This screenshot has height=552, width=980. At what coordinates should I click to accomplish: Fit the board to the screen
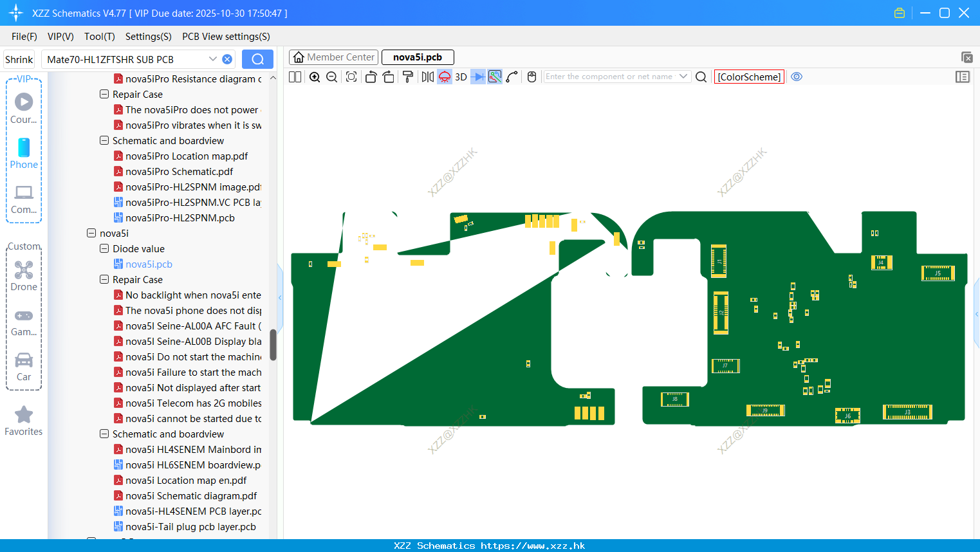click(x=351, y=77)
